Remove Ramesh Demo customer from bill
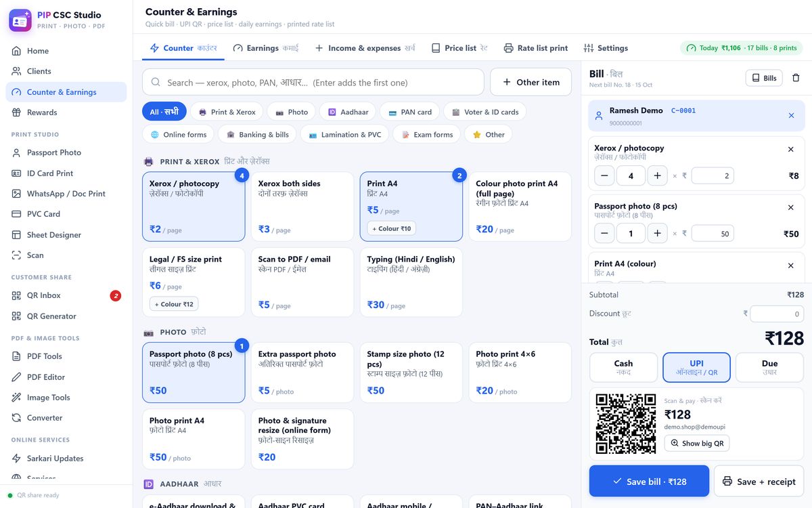The height and width of the screenshot is (508, 812). (x=791, y=116)
